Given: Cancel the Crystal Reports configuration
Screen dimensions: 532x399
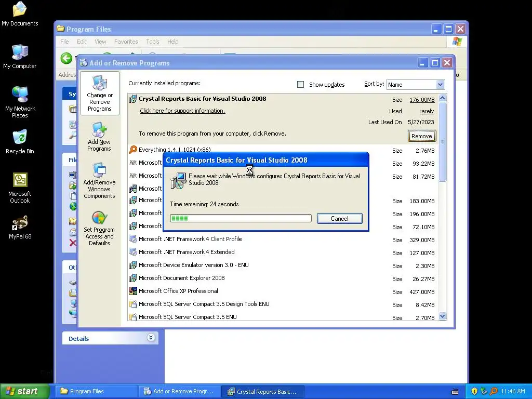Looking at the screenshot, I should (x=340, y=219).
